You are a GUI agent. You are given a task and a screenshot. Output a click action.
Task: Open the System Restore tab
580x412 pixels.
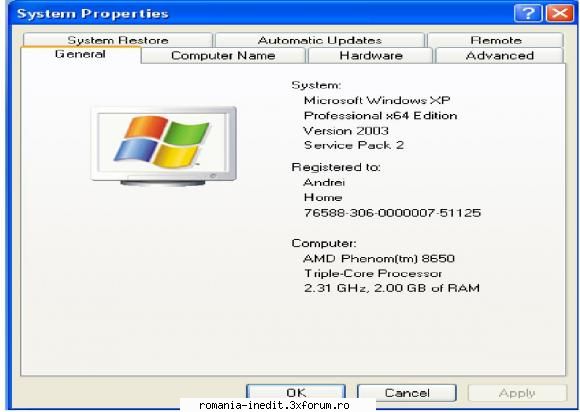(x=118, y=40)
